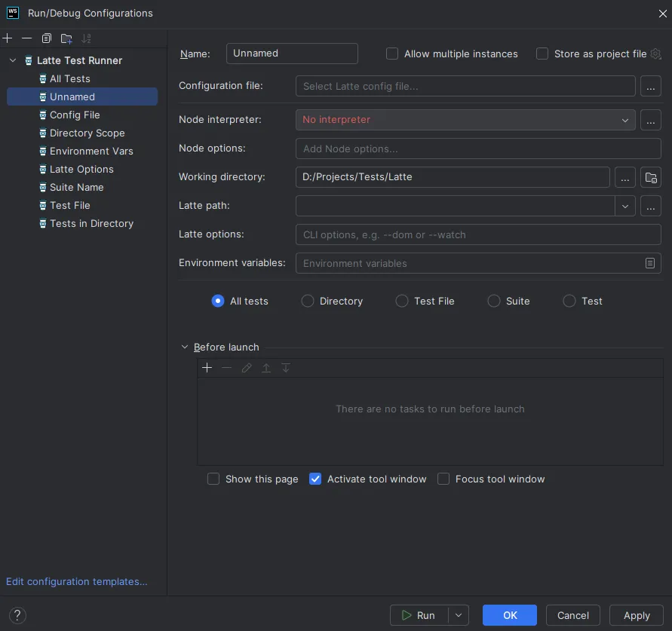Viewport: 672px width, 631px height.
Task: Uncheck Activate tool window
Action: tap(315, 479)
